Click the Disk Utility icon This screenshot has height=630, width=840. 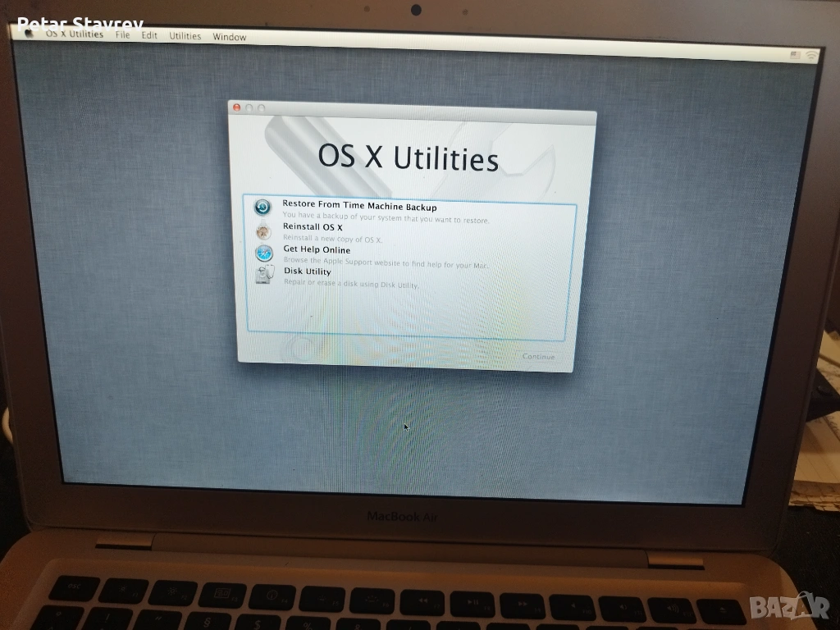pyautogui.click(x=264, y=275)
